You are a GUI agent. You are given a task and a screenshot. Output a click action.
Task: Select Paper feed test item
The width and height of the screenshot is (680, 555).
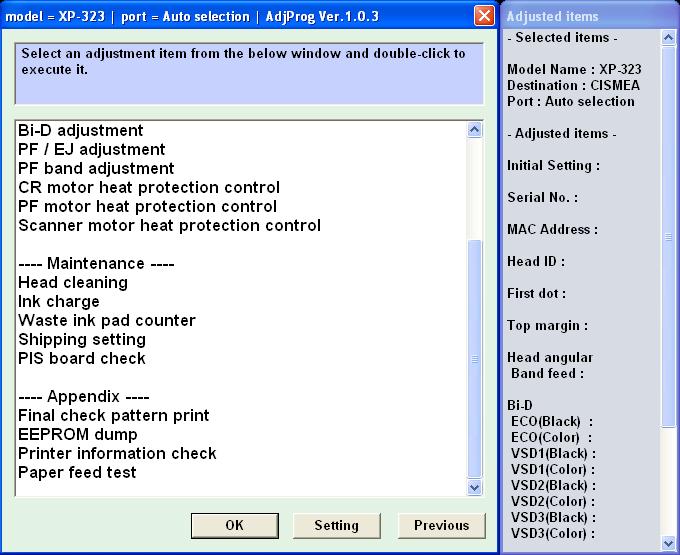tap(77, 473)
